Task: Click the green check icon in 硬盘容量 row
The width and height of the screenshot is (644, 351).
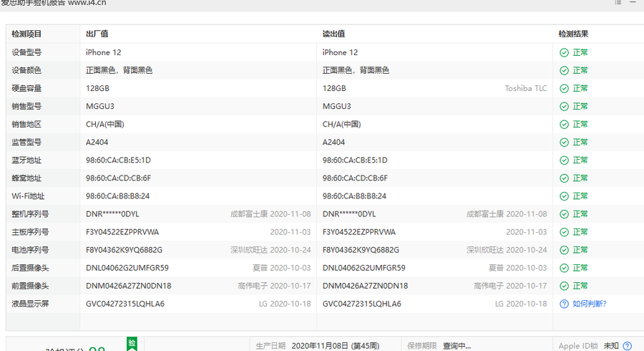Action: (x=564, y=88)
